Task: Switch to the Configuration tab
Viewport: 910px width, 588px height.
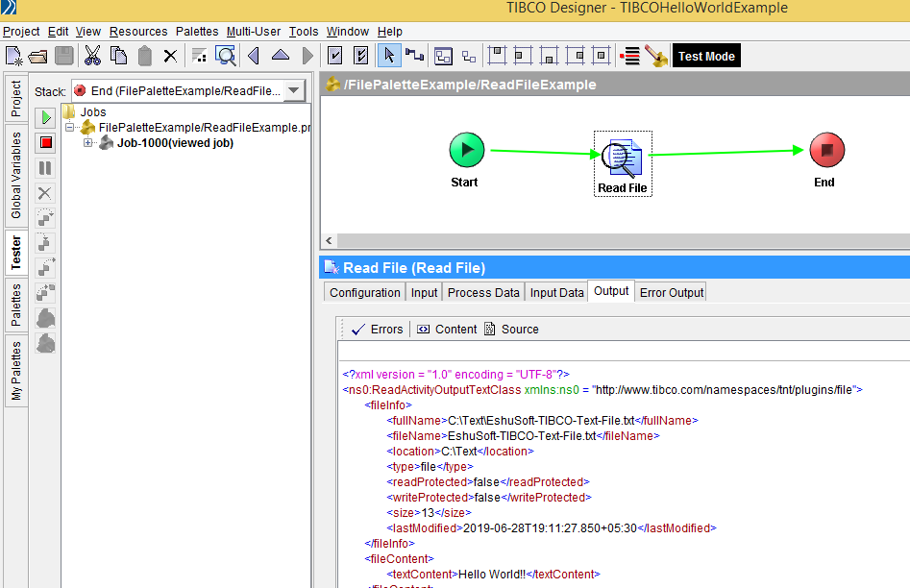Action: pos(364,292)
